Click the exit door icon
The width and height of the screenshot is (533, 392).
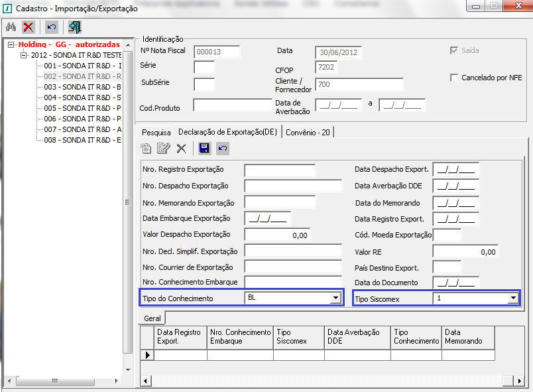tap(74, 27)
